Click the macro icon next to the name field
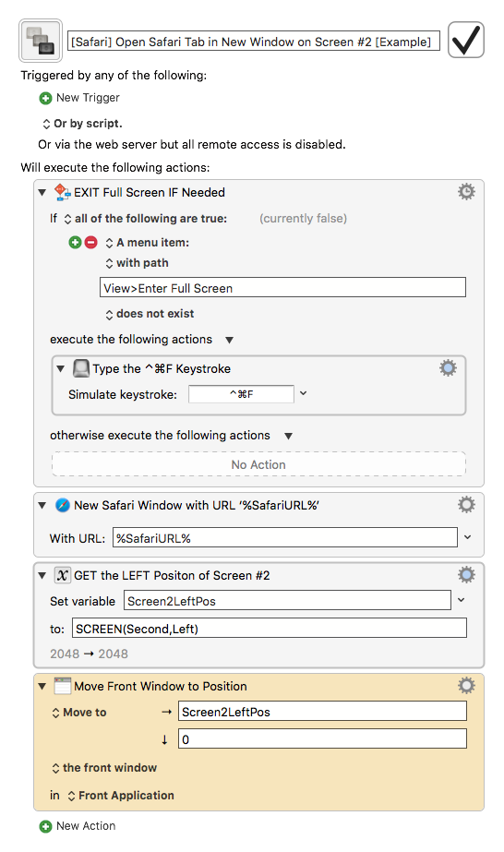 click(41, 41)
